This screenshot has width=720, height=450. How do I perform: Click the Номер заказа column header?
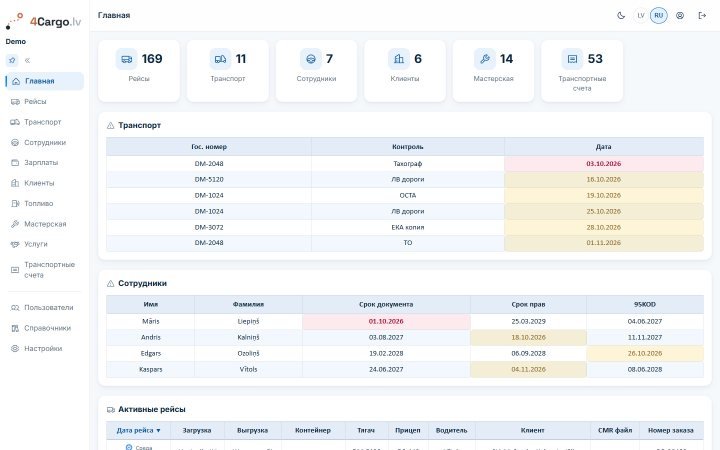671,430
